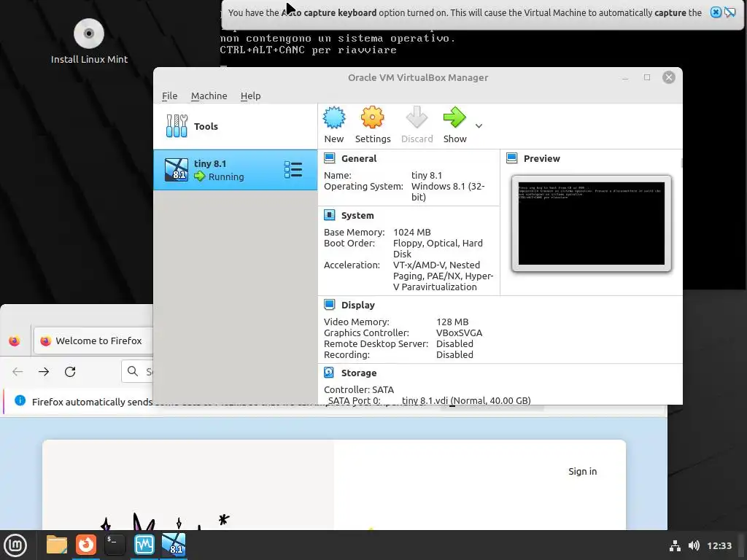Click the don't-show-again icon on notification
The image size is (747, 560).
click(x=729, y=12)
